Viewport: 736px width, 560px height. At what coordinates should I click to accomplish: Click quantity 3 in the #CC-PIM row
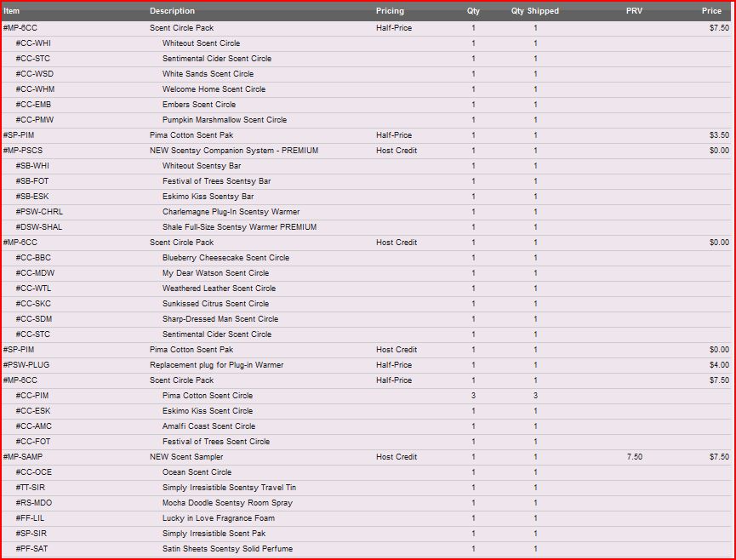click(x=473, y=396)
